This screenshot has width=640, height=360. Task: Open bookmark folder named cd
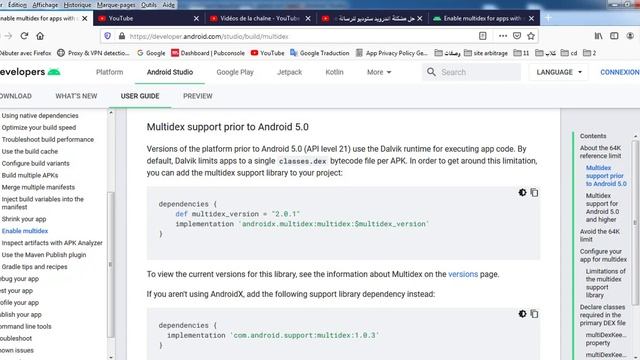point(569,53)
